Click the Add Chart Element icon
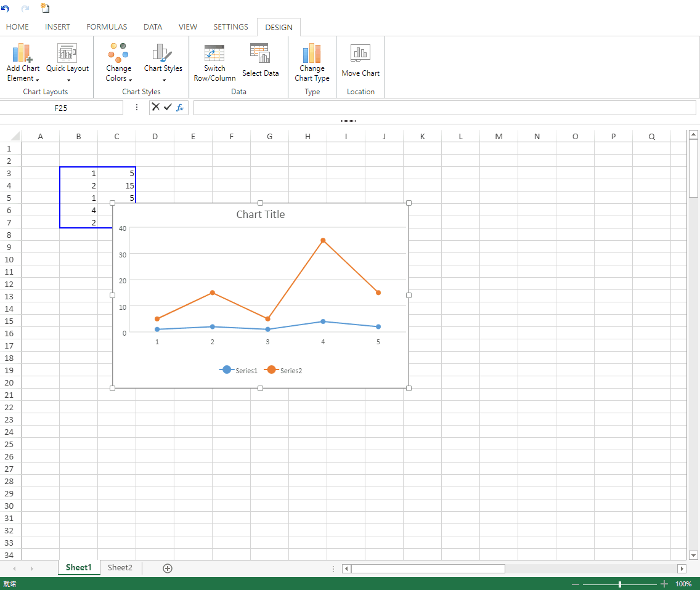 click(22, 53)
